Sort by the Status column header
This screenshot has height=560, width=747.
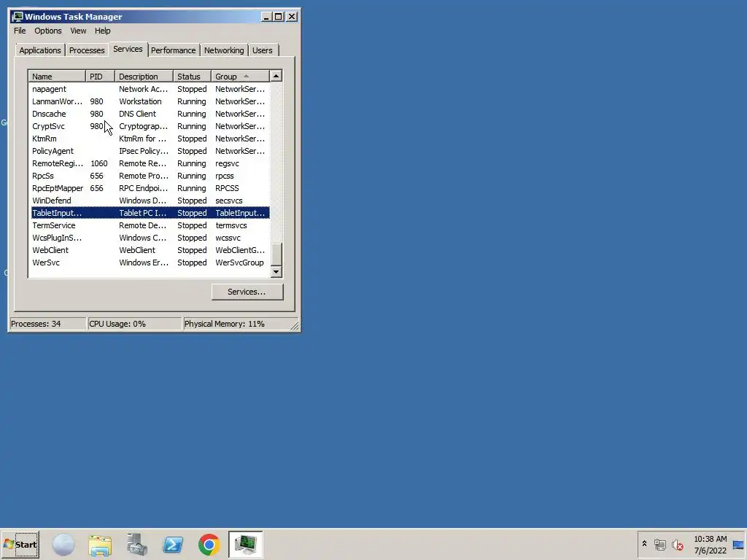pyautogui.click(x=193, y=76)
